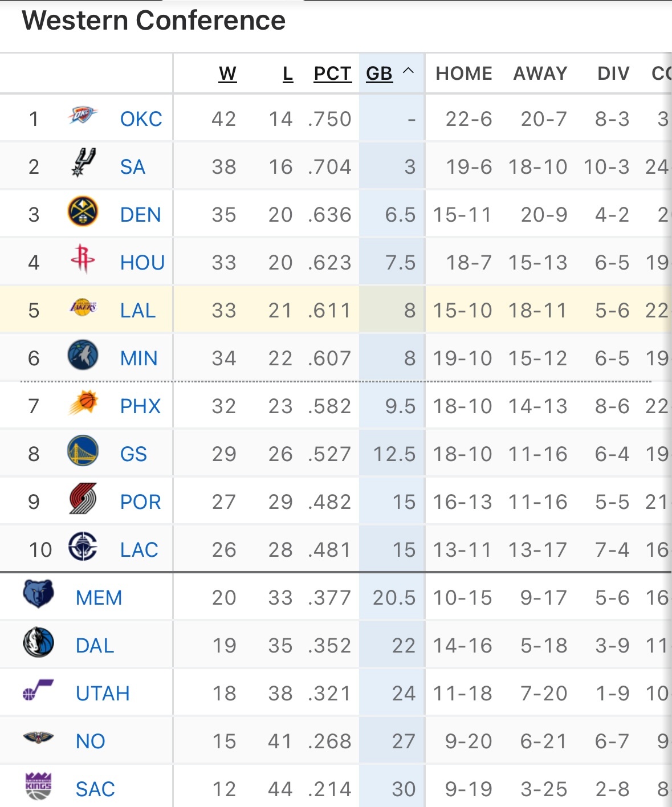Image resolution: width=672 pixels, height=807 pixels.
Task: Click the Houston Rockets logo
Action: pos(83,259)
